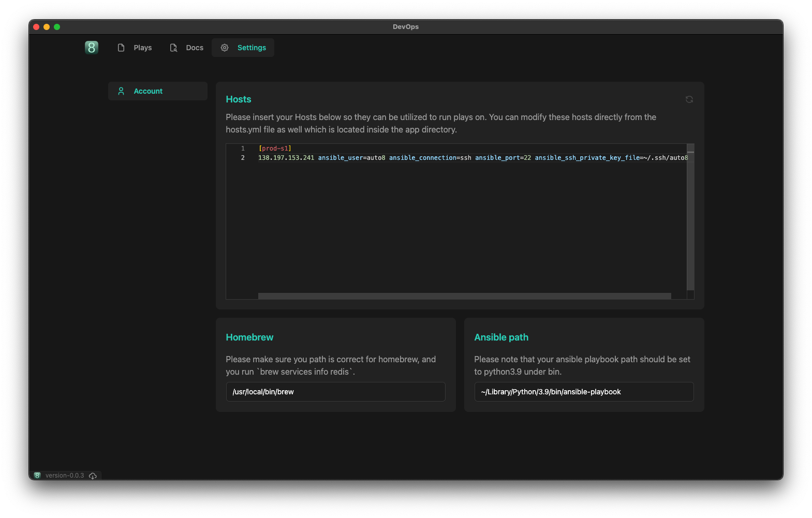Click the Hosts refresh icon
Screen dimensions: 812x518
click(689, 99)
